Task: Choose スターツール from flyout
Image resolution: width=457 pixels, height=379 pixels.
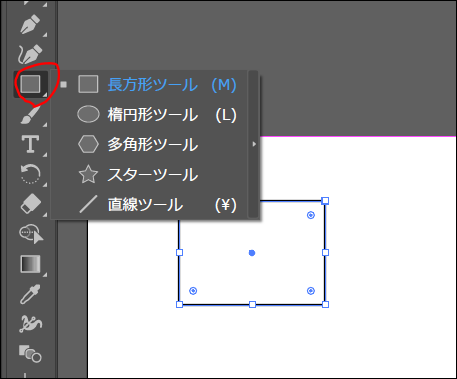Action: (149, 174)
